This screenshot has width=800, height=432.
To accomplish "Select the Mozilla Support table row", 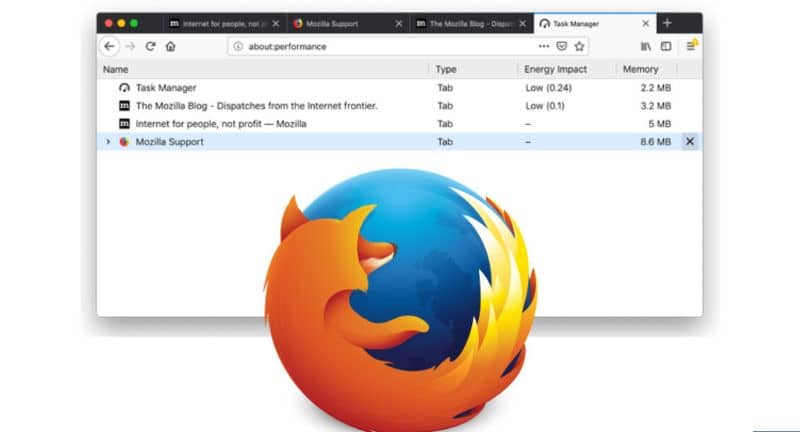I will 399,141.
